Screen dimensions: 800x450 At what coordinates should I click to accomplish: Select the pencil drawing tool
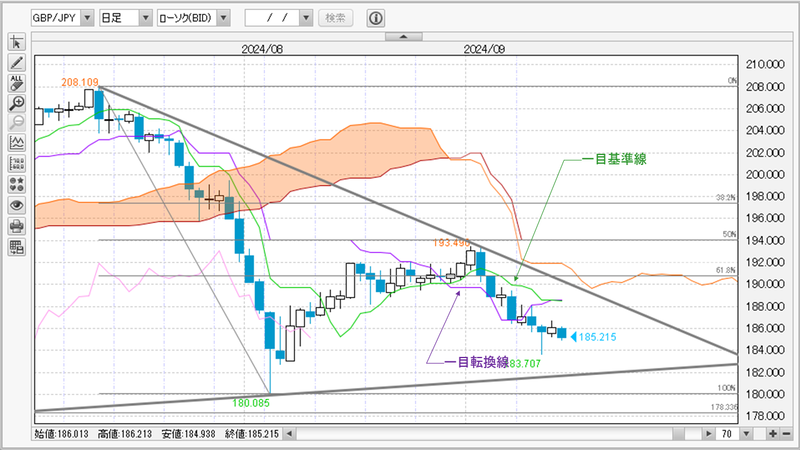(16, 63)
